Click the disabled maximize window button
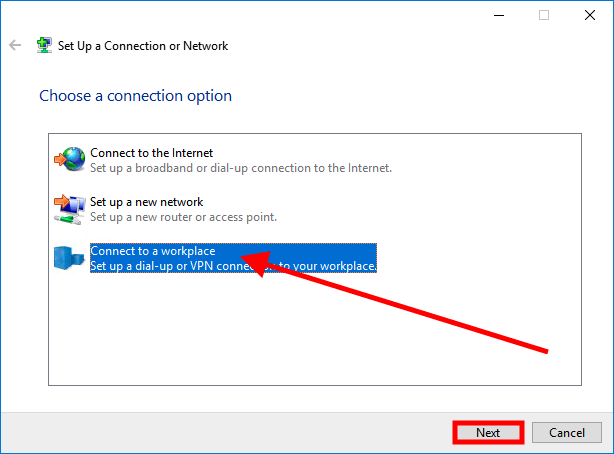This screenshot has height=454, width=614. (544, 15)
